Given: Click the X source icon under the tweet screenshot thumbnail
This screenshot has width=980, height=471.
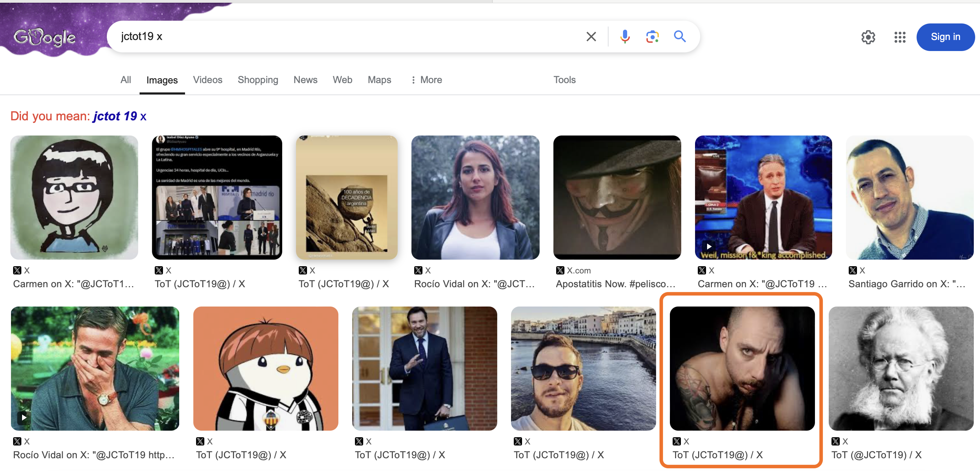Looking at the screenshot, I should coord(159,270).
